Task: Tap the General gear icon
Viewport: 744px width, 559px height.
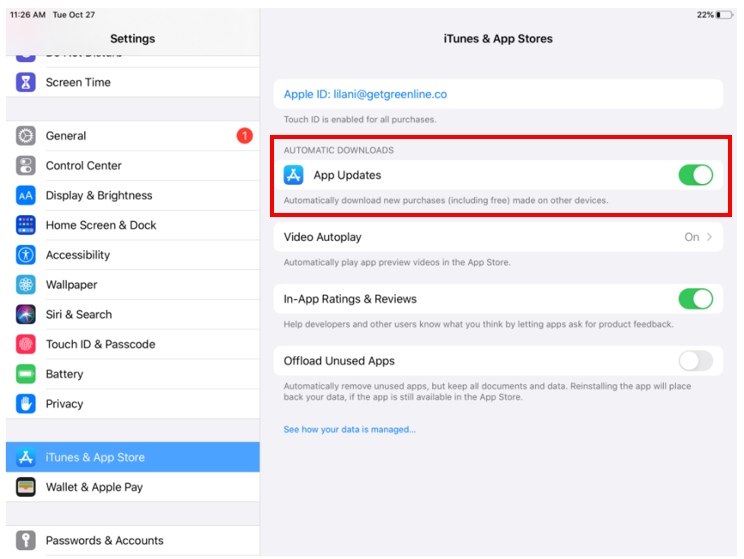Action: click(x=26, y=136)
